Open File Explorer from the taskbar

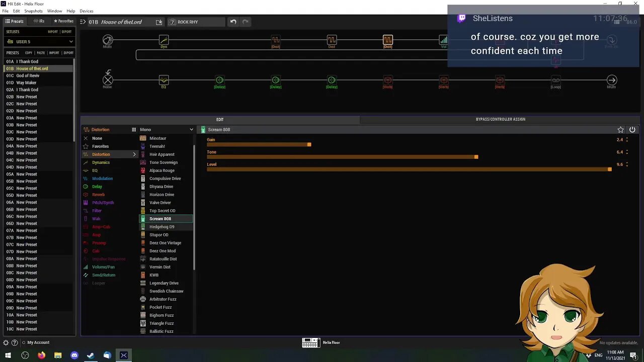pos(58,355)
